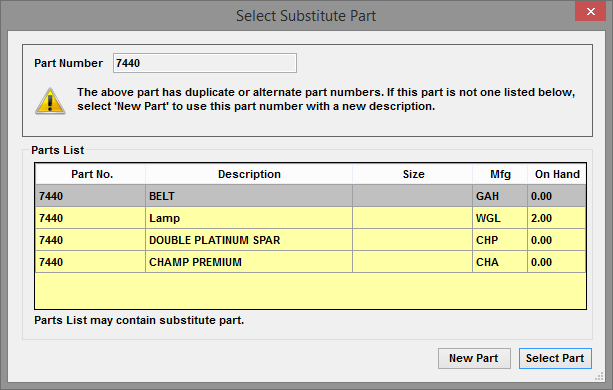Select the BELT row in the parts list
Screen dimensions: 613x390
click(310, 196)
